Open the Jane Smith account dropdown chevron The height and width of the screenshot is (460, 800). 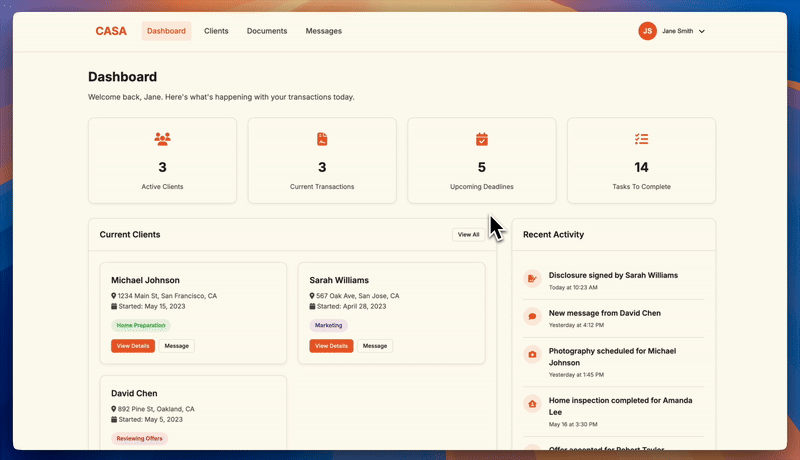point(702,31)
